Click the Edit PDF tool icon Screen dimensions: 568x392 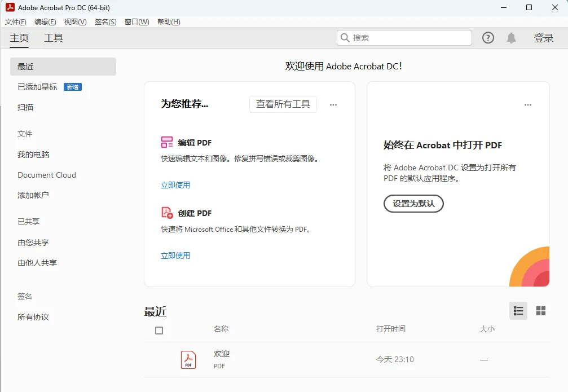167,142
